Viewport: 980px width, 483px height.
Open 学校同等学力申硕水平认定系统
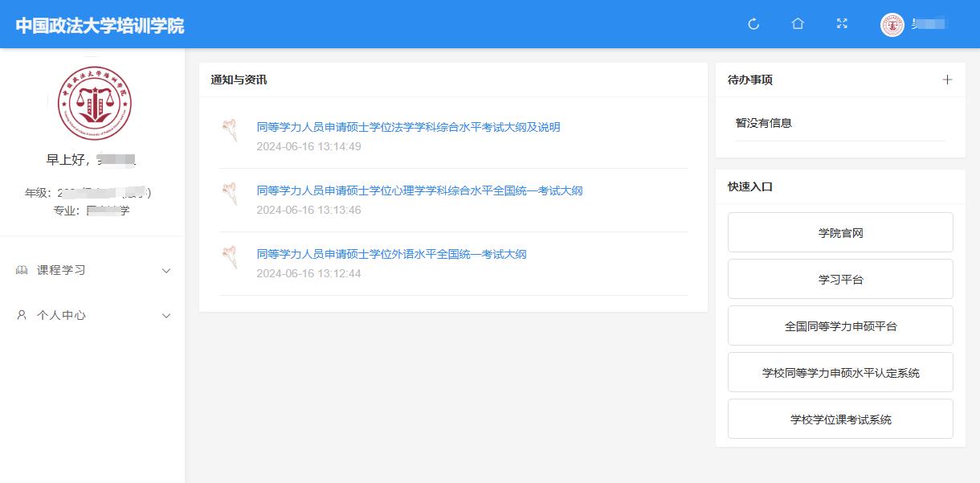(x=840, y=372)
